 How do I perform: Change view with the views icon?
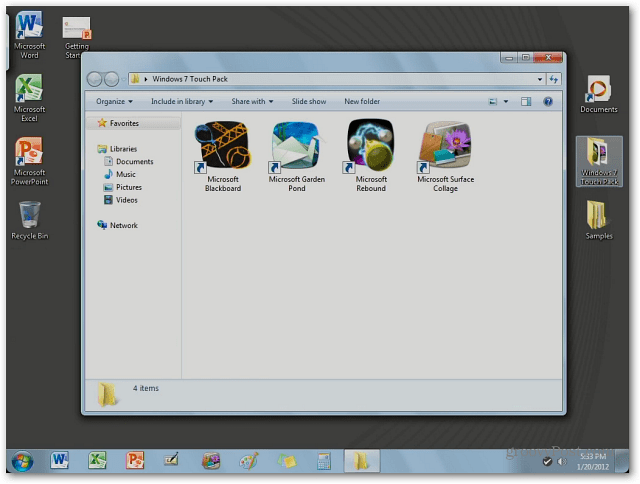pos(493,102)
